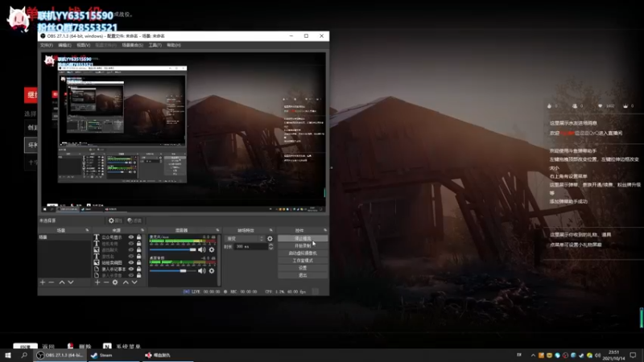This screenshot has height=362, width=644.
Task: Open the 工具(T) menu in OBS
Action: pos(155,45)
